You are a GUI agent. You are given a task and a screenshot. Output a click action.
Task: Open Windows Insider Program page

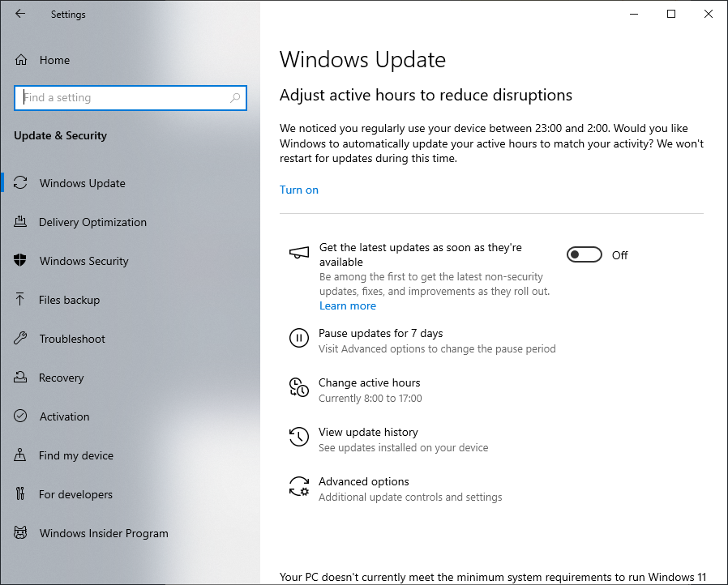click(104, 533)
